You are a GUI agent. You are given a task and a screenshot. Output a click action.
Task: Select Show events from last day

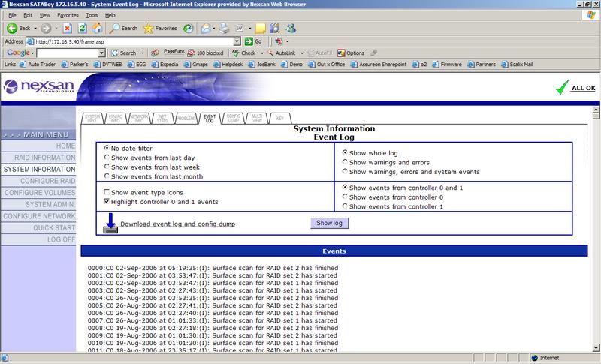click(107, 157)
